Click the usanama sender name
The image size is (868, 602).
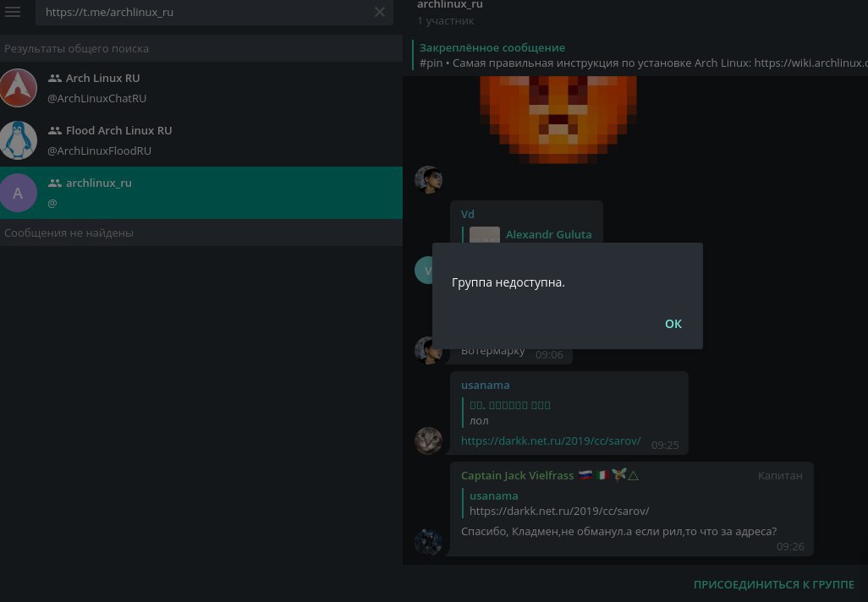(x=486, y=385)
